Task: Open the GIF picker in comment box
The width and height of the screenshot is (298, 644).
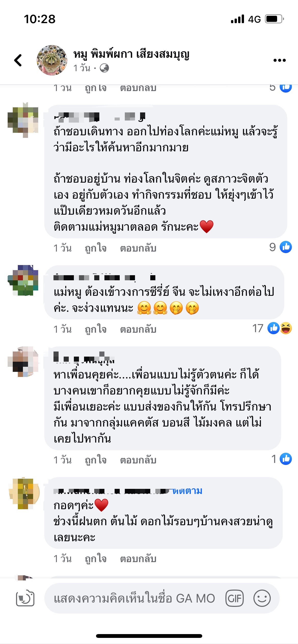Action: [x=234, y=598]
